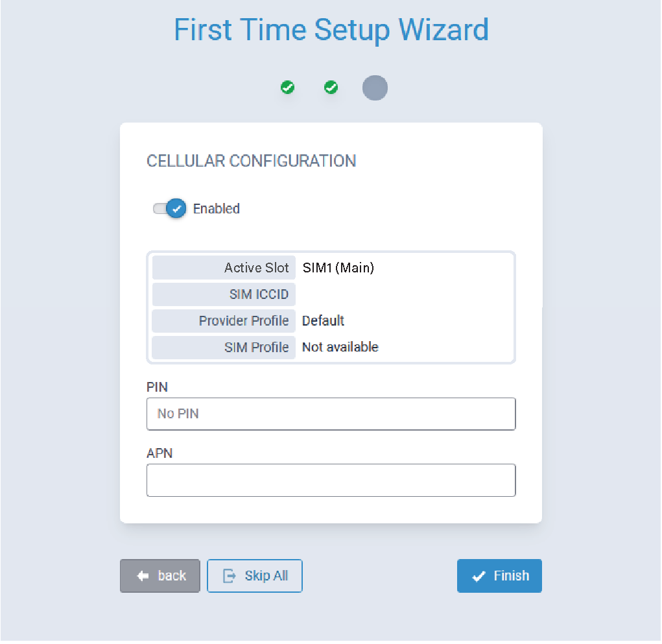This screenshot has width=662, height=644.
Task: Disable the cellular Enabled toggle switch
Action: 171,209
